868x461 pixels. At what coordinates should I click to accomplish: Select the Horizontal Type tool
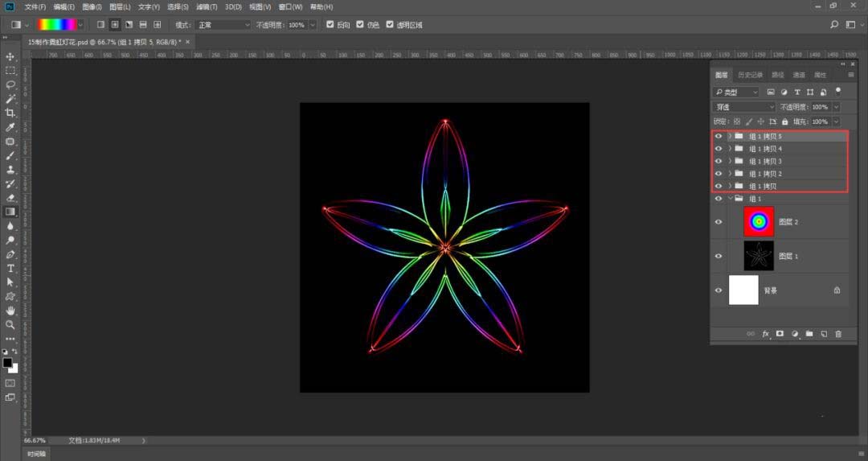click(10, 268)
